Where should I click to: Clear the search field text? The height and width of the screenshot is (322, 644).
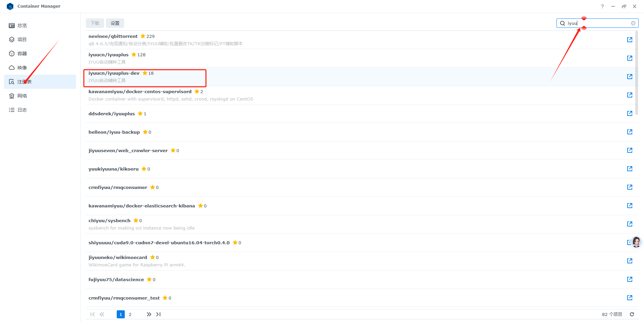click(633, 23)
